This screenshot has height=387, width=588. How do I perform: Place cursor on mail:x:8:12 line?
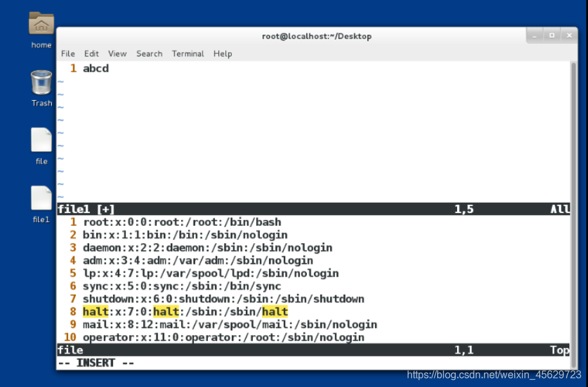(230, 324)
